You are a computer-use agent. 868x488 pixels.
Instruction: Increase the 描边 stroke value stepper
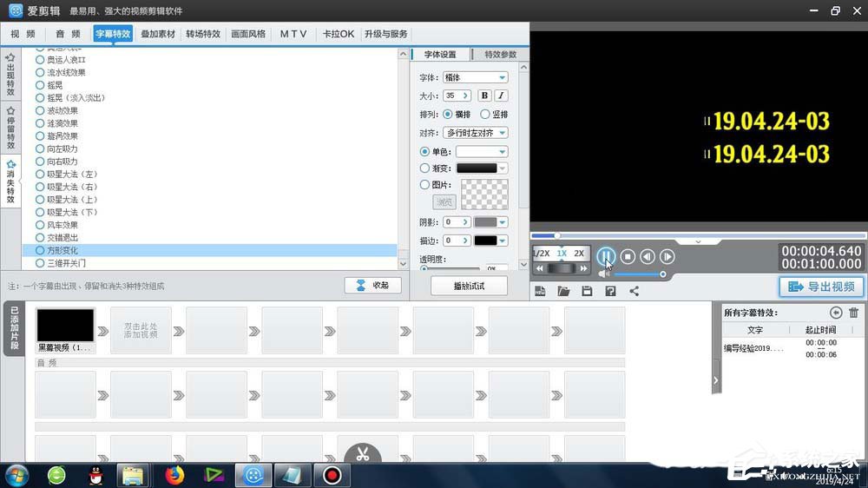[x=465, y=241]
